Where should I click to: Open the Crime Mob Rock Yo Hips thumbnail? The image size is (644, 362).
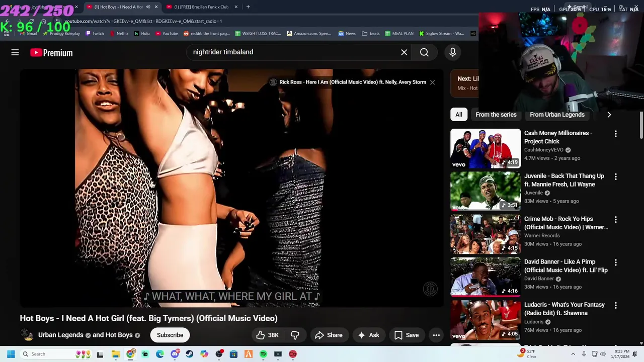[x=486, y=234]
